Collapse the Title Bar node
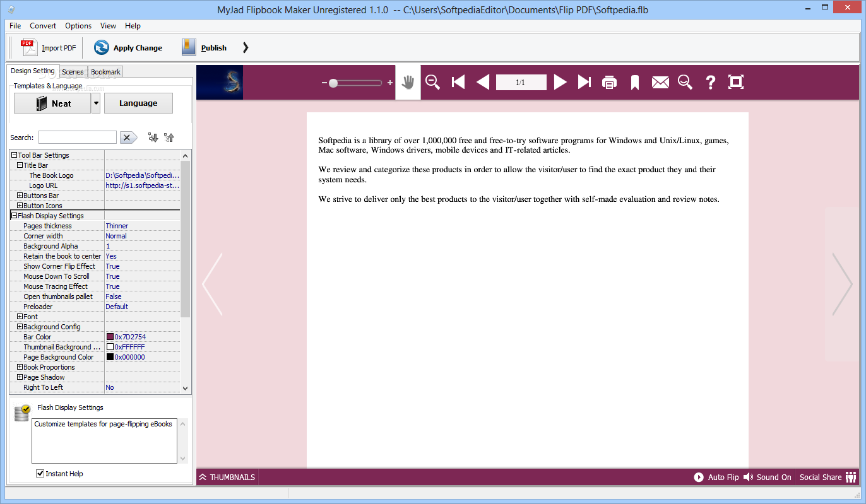 click(x=20, y=165)
